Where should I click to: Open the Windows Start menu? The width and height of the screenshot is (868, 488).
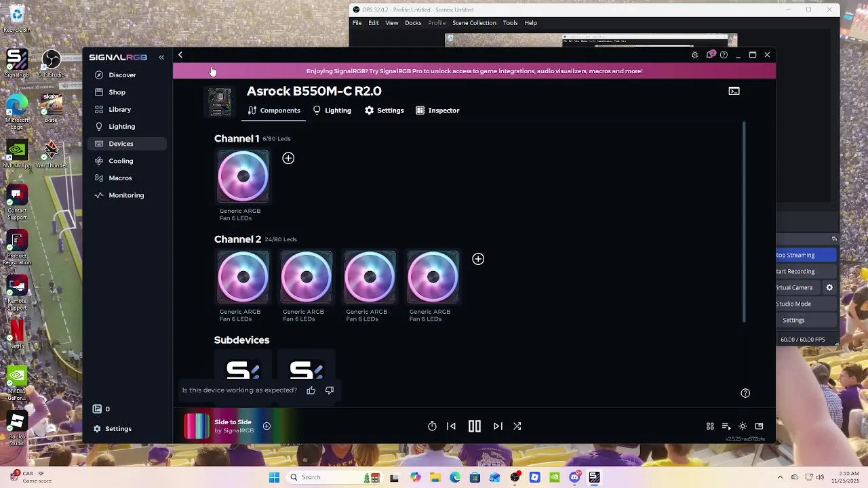click(x=274, y=478)
